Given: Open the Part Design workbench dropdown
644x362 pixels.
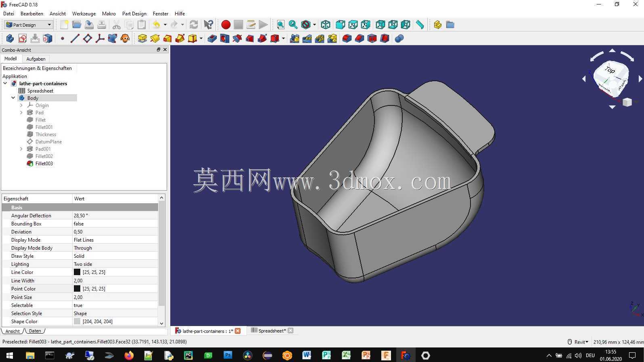Looking at the screenshot, I should tap(29, 25).
